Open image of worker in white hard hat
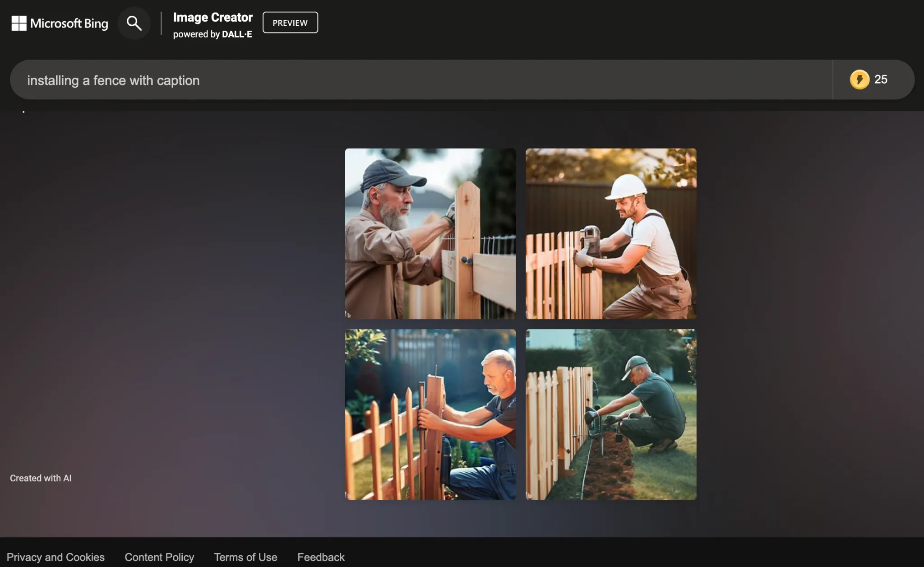The width and height of the screenshot is (924, 567). coord(610,233)
